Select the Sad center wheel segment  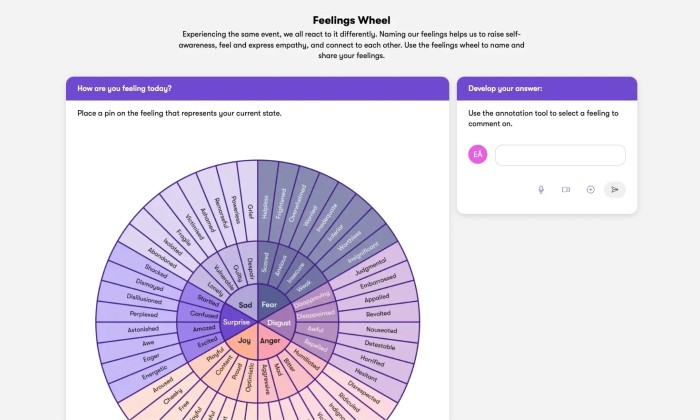[x=243, y=305]
